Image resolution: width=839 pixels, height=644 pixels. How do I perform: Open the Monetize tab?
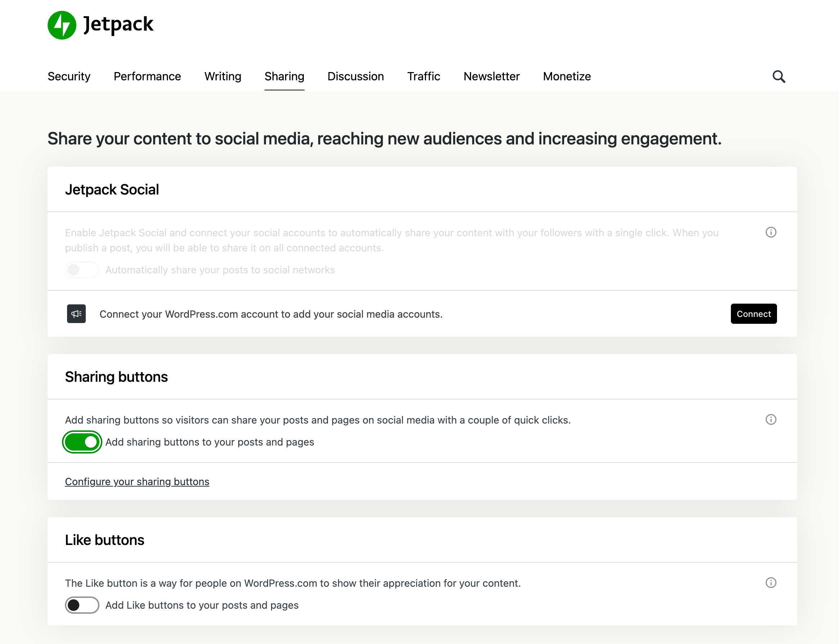tap(567, 77)
